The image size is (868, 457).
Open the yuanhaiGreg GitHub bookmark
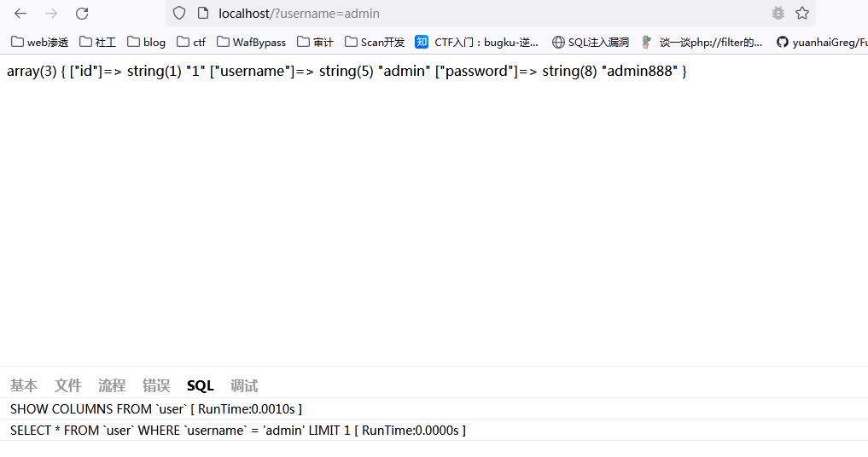[x=822, y=42]
